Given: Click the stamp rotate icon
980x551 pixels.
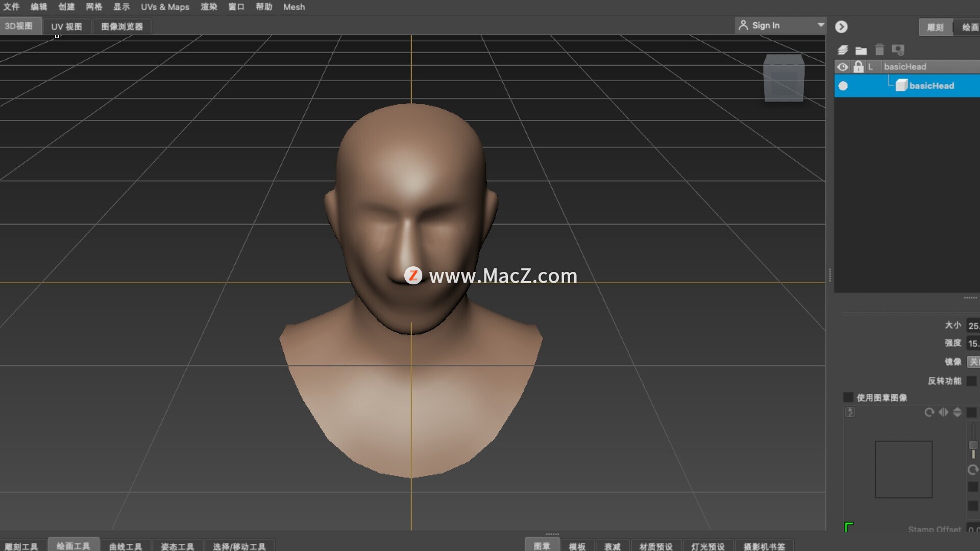Looking at the screenshot, I should tap(929, 412).
